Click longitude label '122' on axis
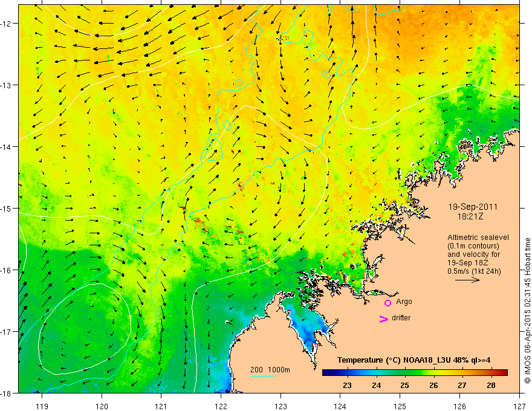 coord(221,406)
